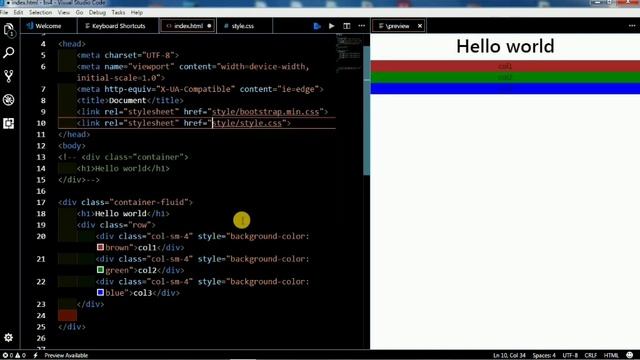Click UTF-8 encoding in status bar

tap(570, 356)
